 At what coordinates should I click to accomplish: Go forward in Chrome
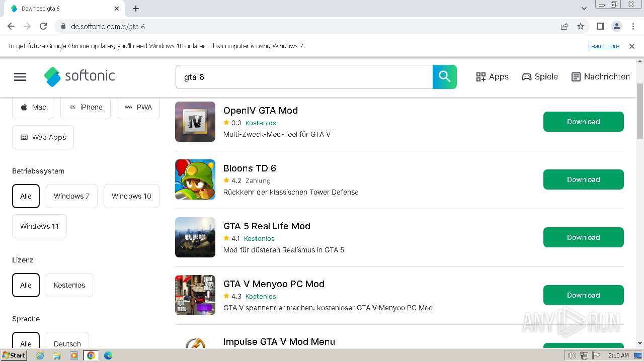(x=27, y=26)
